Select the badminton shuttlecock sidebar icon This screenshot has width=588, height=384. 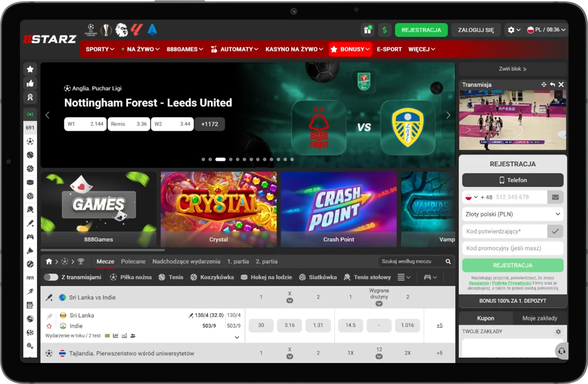point(30,250)
